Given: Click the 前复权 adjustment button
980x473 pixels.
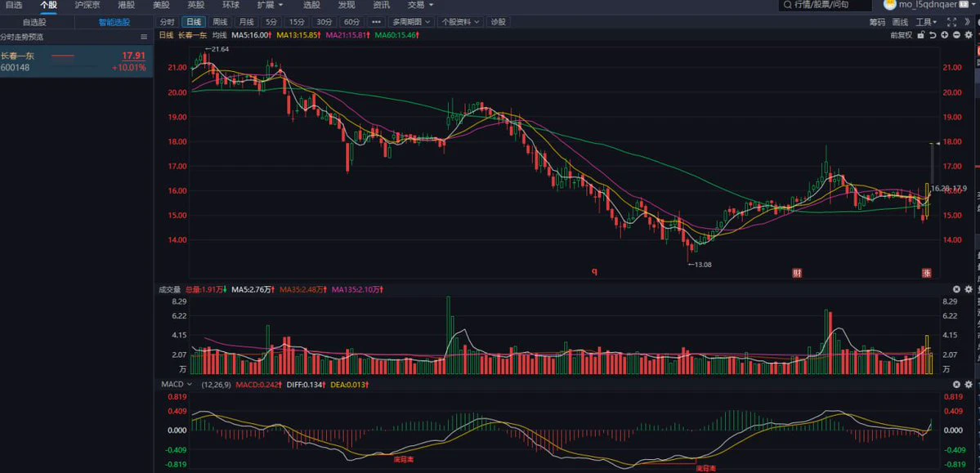Looking at the screenshot, I should pos(902,35).
